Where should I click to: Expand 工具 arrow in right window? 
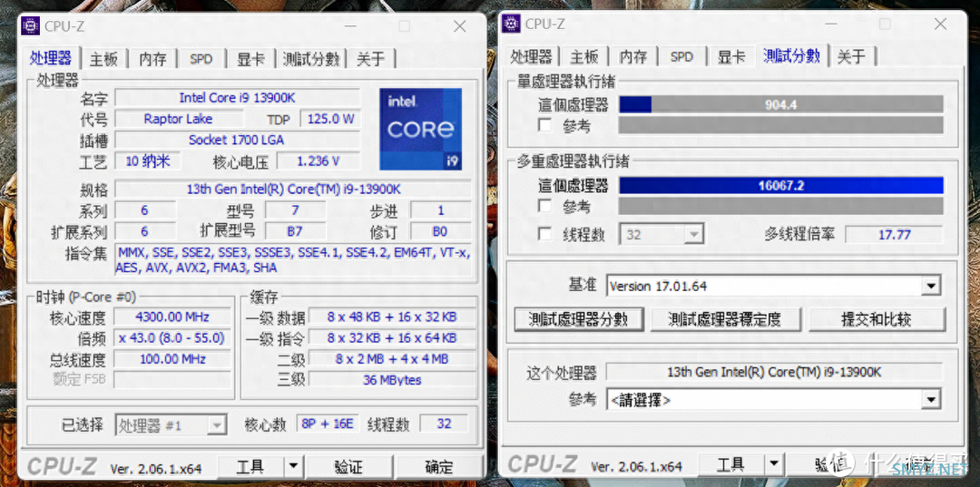point(774,464)
